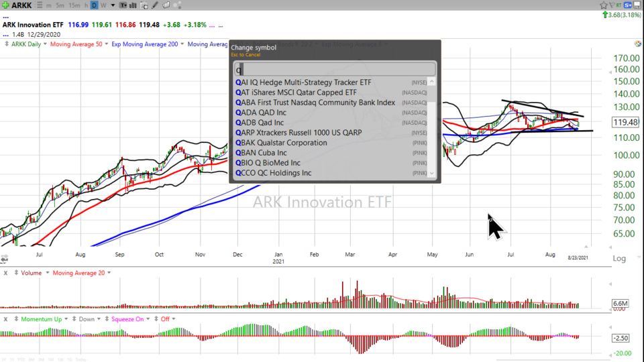
Task: Click the pink ellipsis after +3.18%
Action: click(212, 25)
